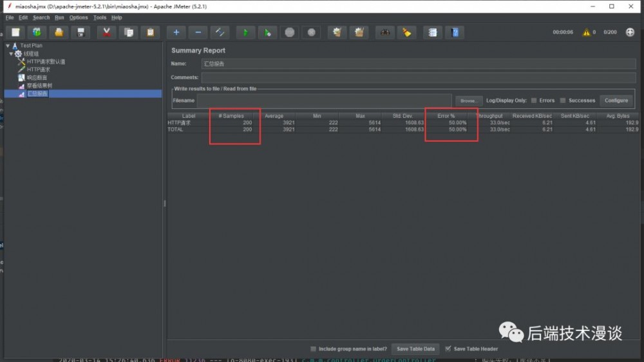
Task: Select the 线程组 thread group item
Action: click(x=31, y=54)
